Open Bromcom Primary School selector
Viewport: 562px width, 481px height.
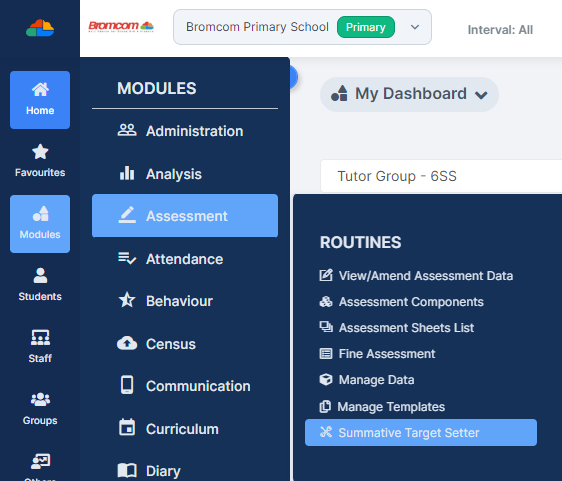pyautogui.click(x=302, y=27)
